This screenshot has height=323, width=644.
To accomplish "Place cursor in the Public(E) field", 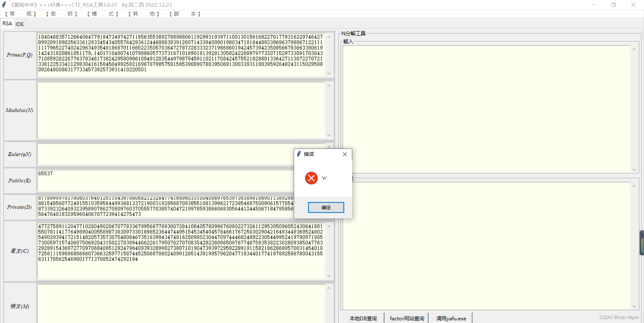I will click(x=134, y=180).
